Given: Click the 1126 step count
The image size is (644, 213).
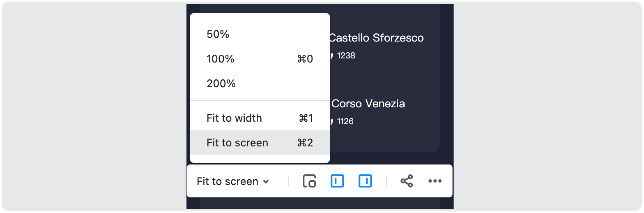Looking at the screenshot, I should [x=345, y=121].
